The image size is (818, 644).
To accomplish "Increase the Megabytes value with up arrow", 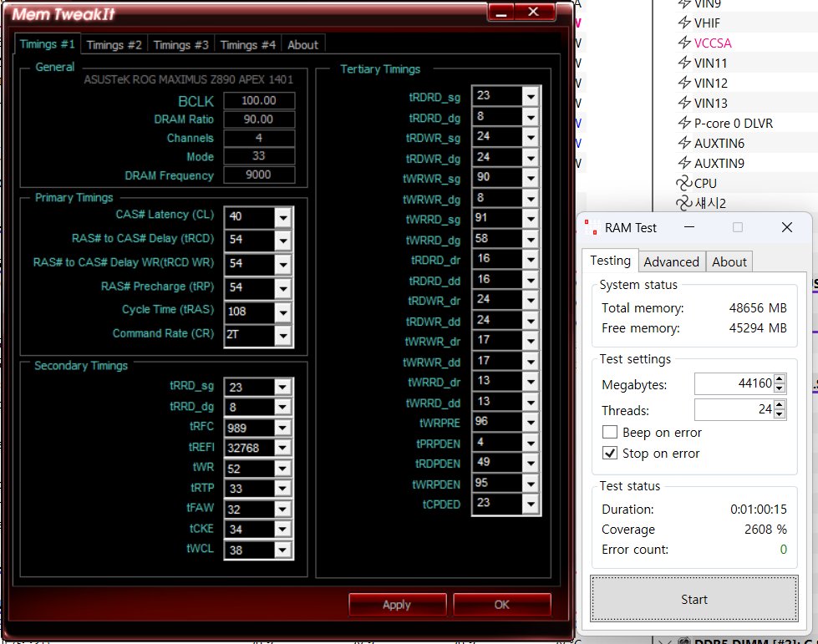I will (780, 379).
